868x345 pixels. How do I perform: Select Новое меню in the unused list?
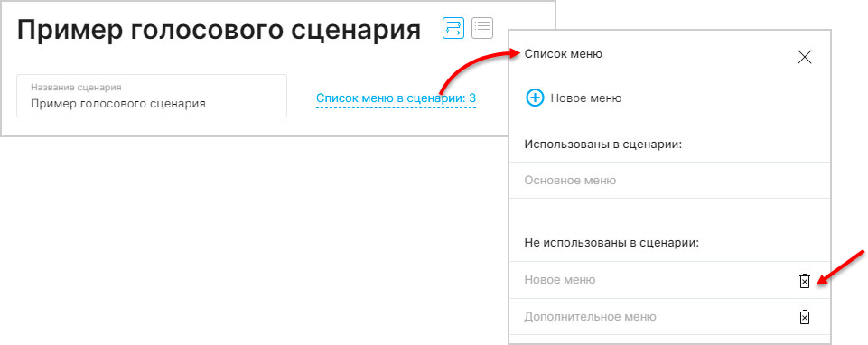pyautogui.click(x=560, y=280)
